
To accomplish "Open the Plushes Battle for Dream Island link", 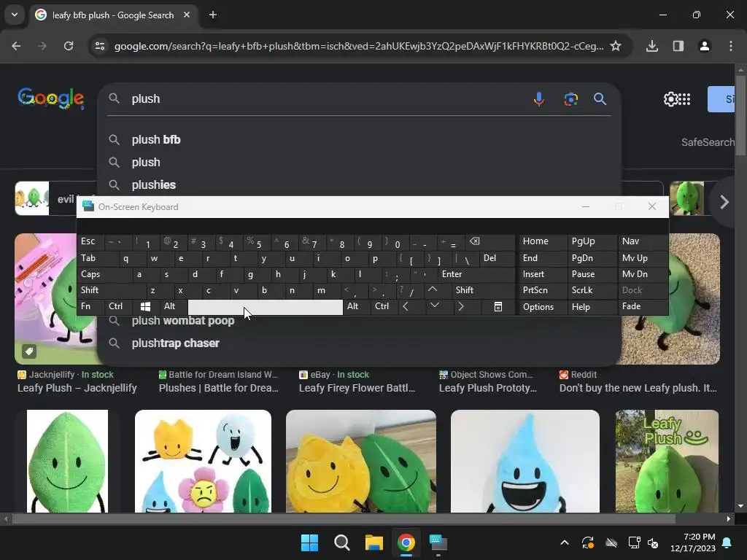I will pyautogui.click(x=219, y=388).
